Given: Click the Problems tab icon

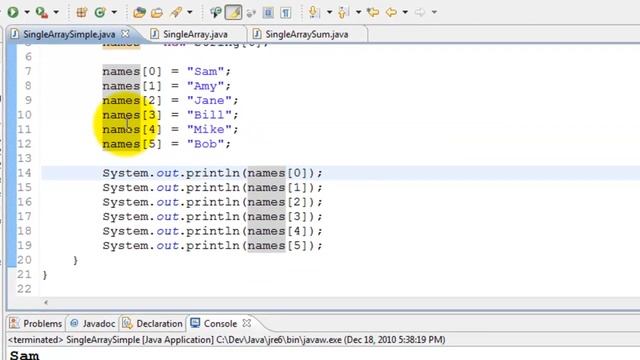Looking at the screenshot, I should coord(14,323).
